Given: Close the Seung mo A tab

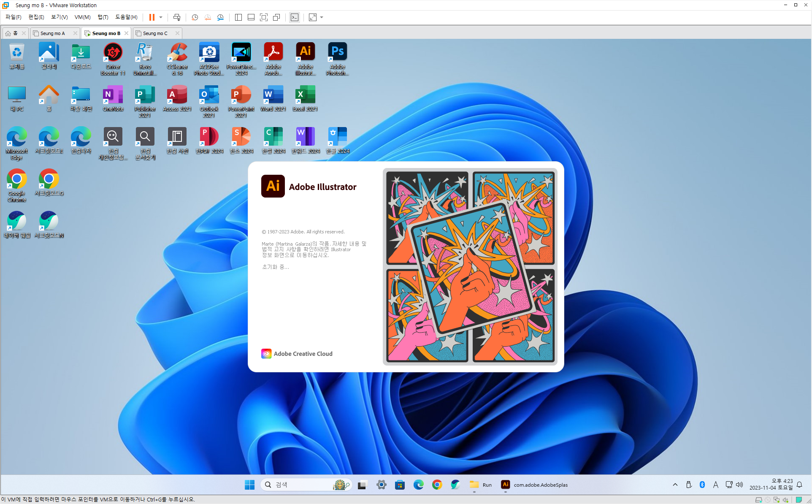Looking at the screenshot, I should click(75, 33).
